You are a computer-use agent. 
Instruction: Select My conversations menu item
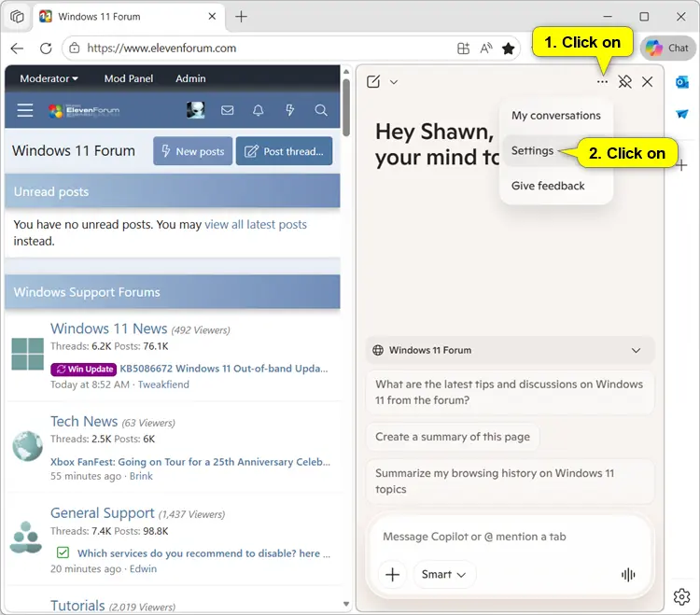click(x=556, y=116)
